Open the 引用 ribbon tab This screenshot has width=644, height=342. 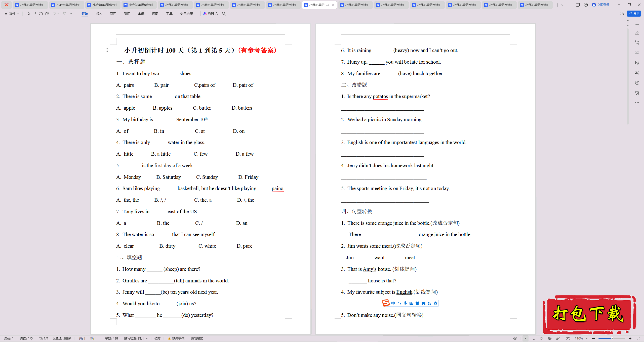coord(127,14)
